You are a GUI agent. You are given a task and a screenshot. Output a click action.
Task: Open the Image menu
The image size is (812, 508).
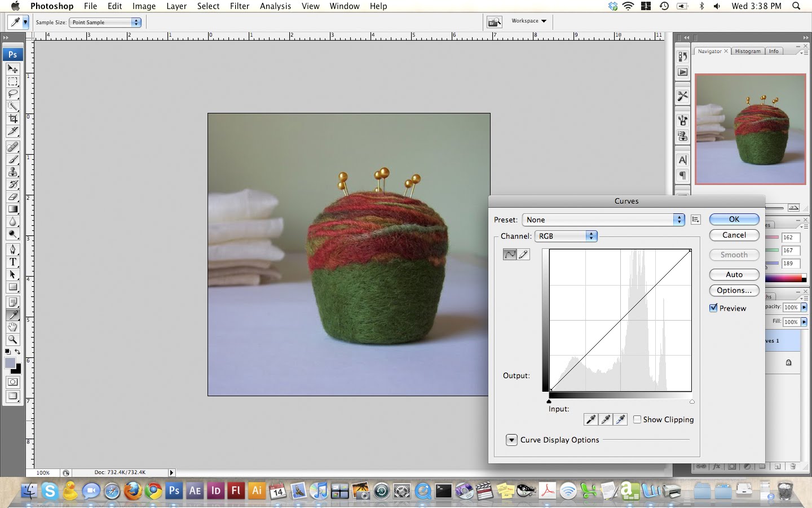click(144, 6)
